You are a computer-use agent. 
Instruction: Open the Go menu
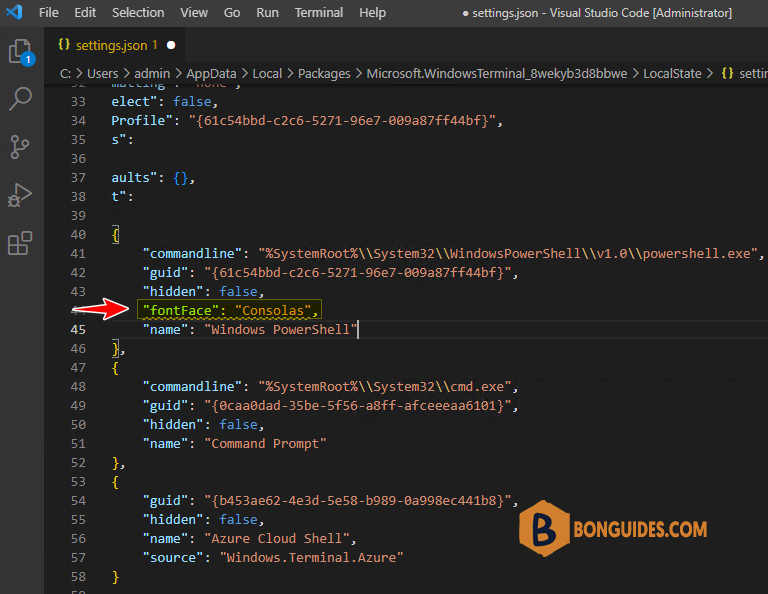(232, 13)
